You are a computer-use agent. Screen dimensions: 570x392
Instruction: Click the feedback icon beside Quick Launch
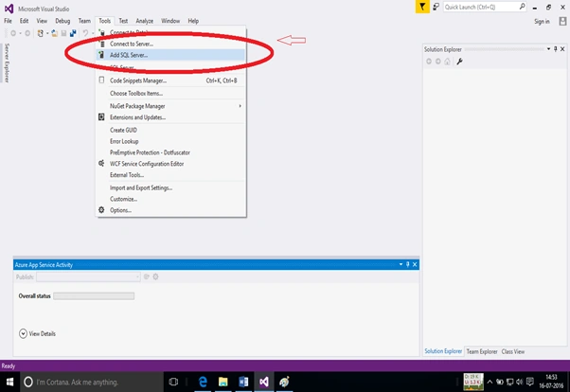[x=436, y=7]
